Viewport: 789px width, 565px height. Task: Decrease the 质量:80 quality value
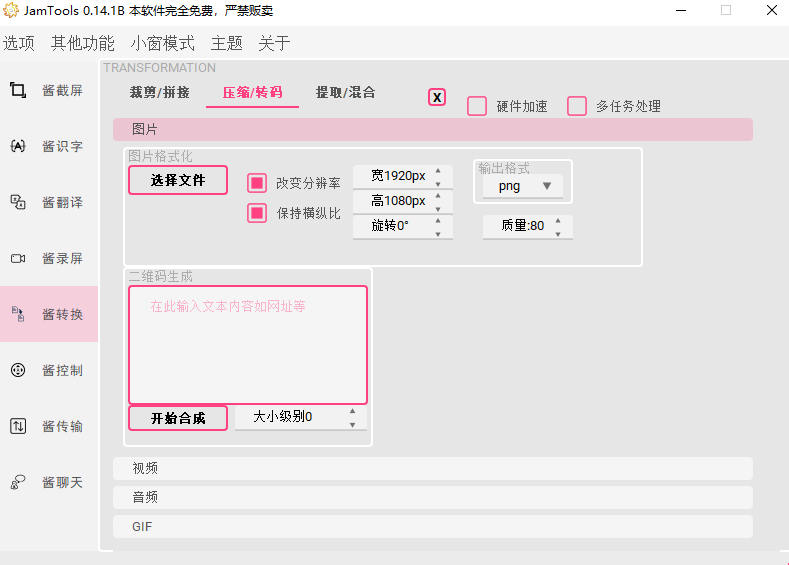pos(558,233)
